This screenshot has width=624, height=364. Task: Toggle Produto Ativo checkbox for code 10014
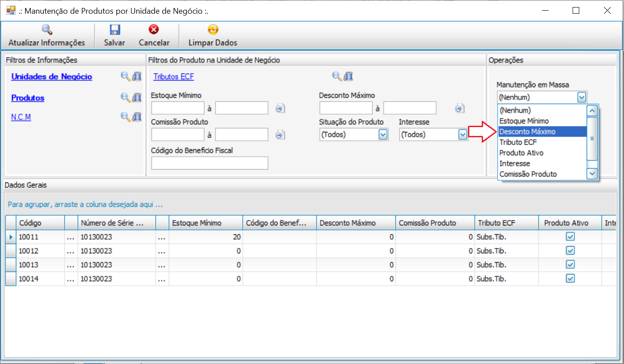point(570,279)
